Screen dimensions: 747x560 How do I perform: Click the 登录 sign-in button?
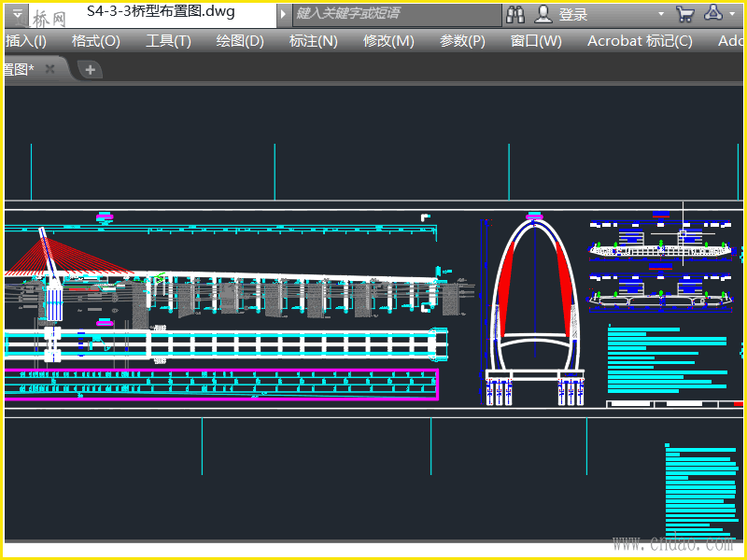[573, 15]
